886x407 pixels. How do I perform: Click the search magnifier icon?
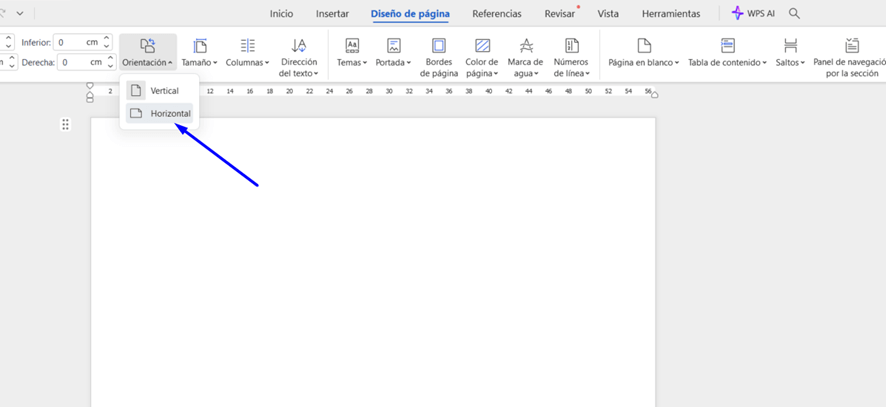pyautogui.click(x=794, y=14)
